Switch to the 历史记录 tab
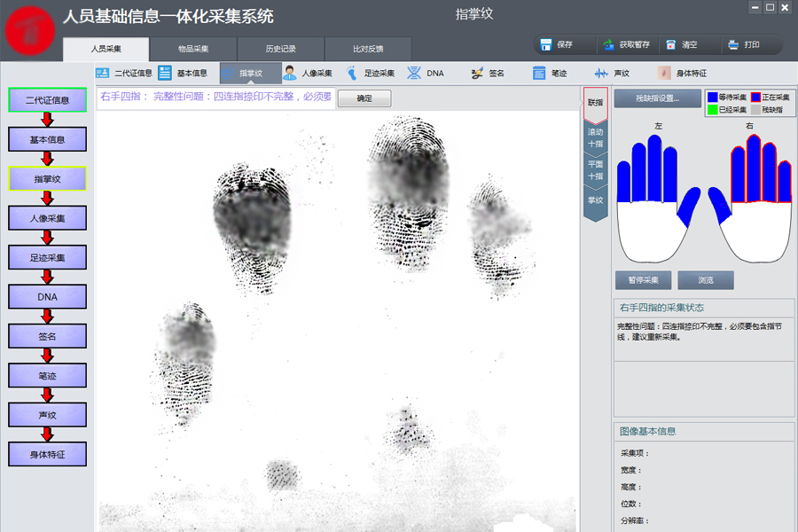Screen dimensions: 798x532 (x=280, y=49)
